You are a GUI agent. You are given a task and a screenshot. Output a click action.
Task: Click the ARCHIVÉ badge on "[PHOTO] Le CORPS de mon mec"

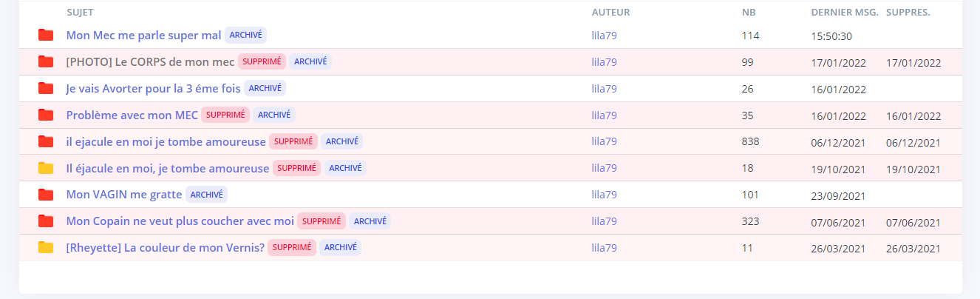coord(310,61)
